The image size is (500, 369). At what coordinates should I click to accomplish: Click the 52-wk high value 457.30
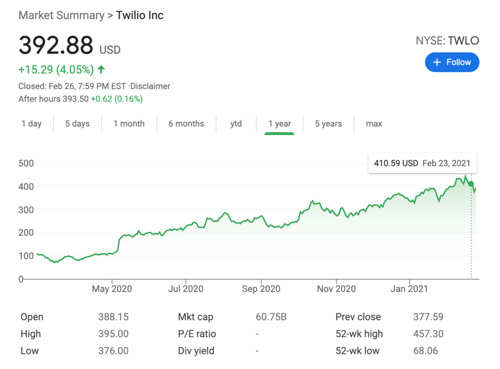428,334
